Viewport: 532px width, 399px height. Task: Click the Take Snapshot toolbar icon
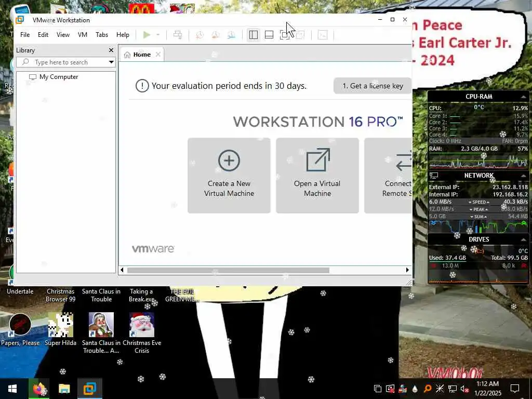(199, 35)
